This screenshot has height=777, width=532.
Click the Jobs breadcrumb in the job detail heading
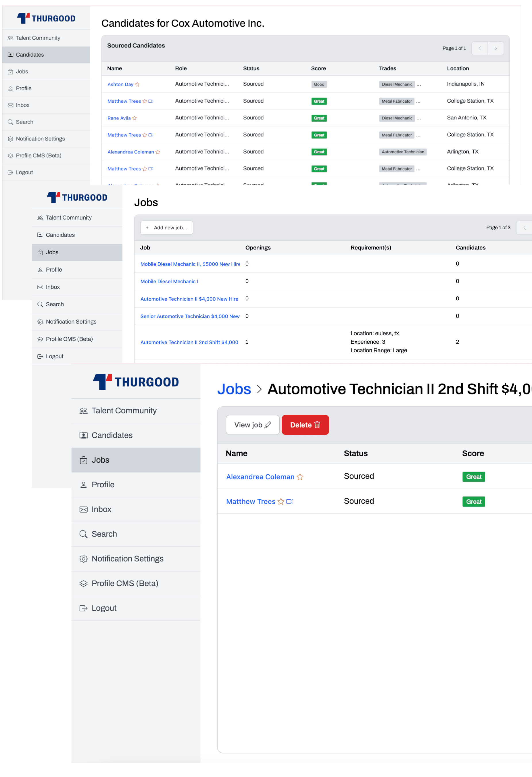[x=234, y=389]
